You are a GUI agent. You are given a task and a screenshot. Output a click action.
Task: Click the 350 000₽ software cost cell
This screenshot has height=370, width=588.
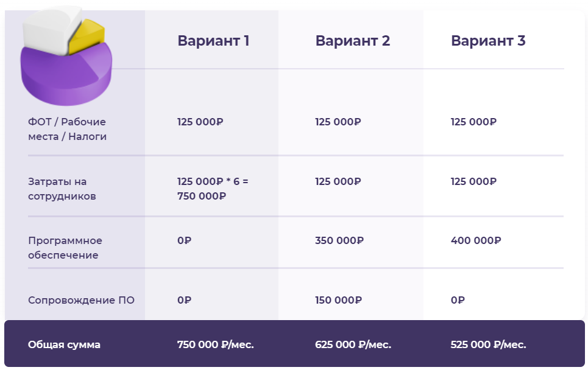[339, 240]
